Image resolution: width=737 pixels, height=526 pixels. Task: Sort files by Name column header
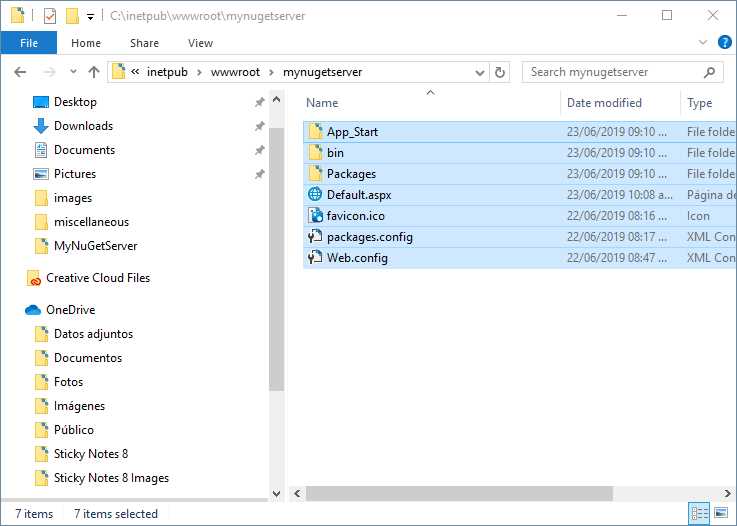(x=322, y=103)
